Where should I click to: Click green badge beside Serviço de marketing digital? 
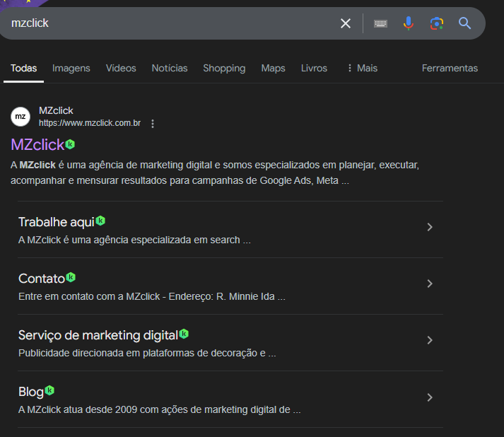(184, 334)
